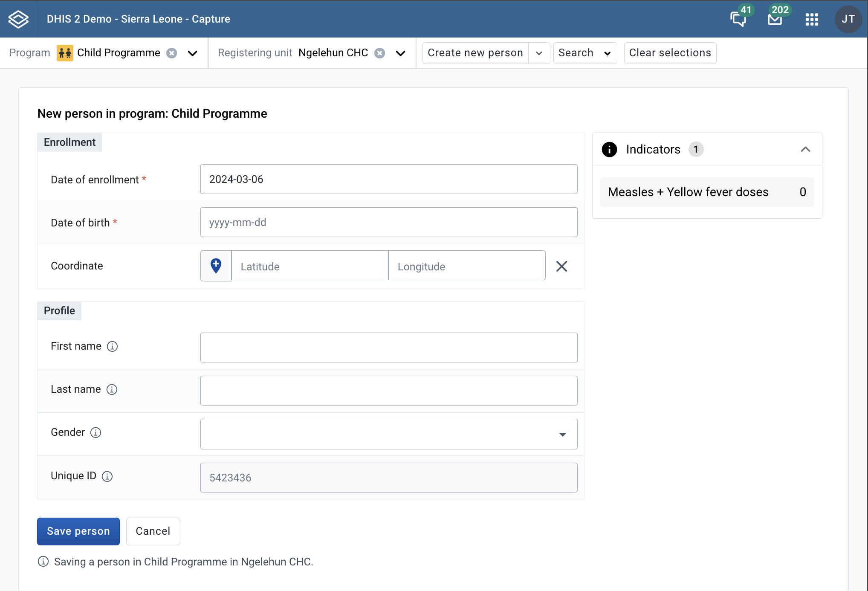Clear the Child Programme selection
Image resolution: width=868 pixels, height=591 pixels.
point(172,53)
